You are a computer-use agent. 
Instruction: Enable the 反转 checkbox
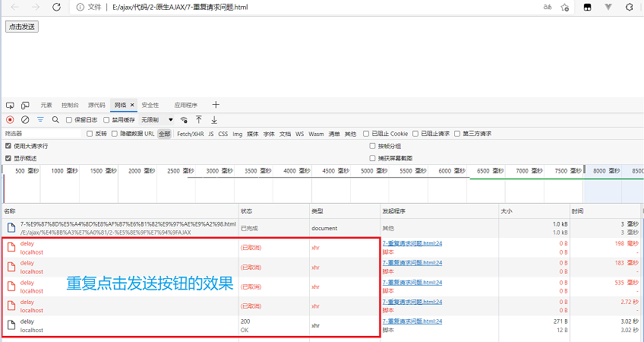pyautogui.click(x=90, y=134)
